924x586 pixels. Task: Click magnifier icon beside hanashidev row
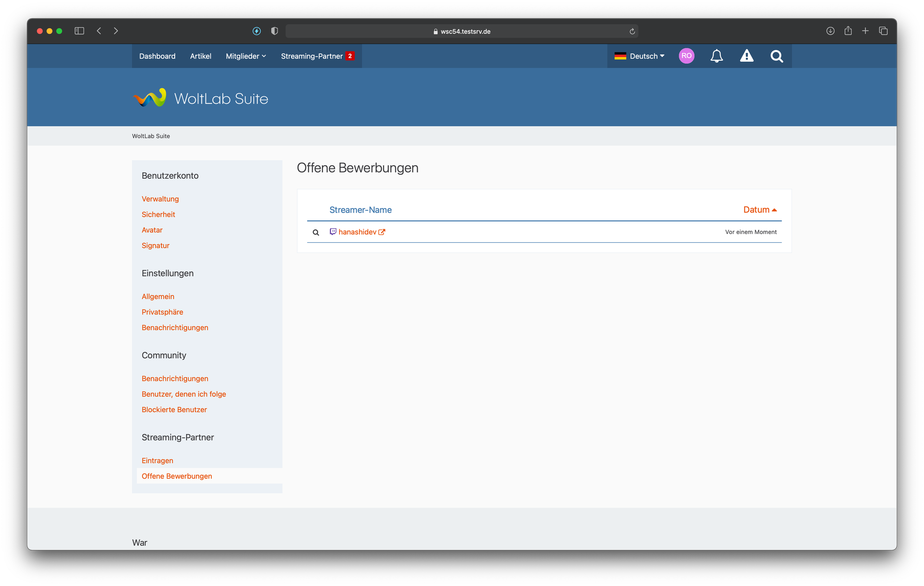tap(316, 233)
